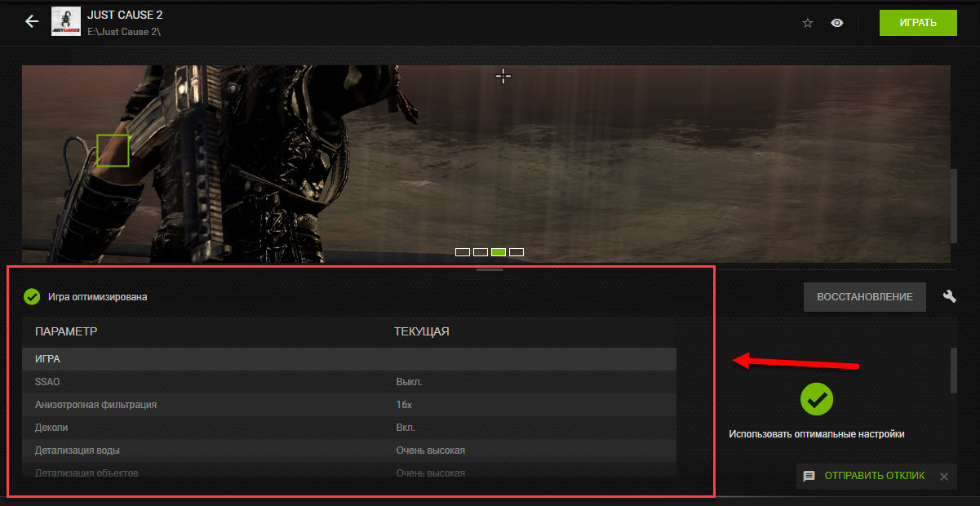Collapse the screenshot panel using divider handle
980x506 pixels.
pyautogui.click(x=490, y=269)
